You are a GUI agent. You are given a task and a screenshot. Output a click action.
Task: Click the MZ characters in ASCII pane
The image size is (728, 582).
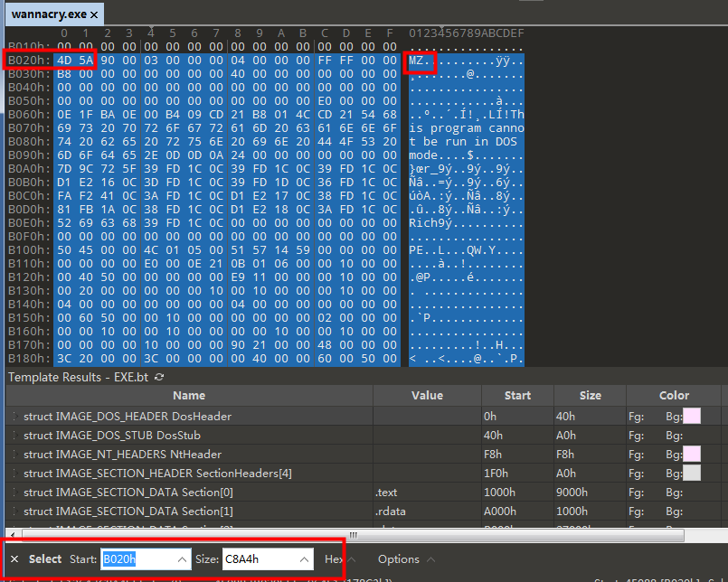click(416, 61)
